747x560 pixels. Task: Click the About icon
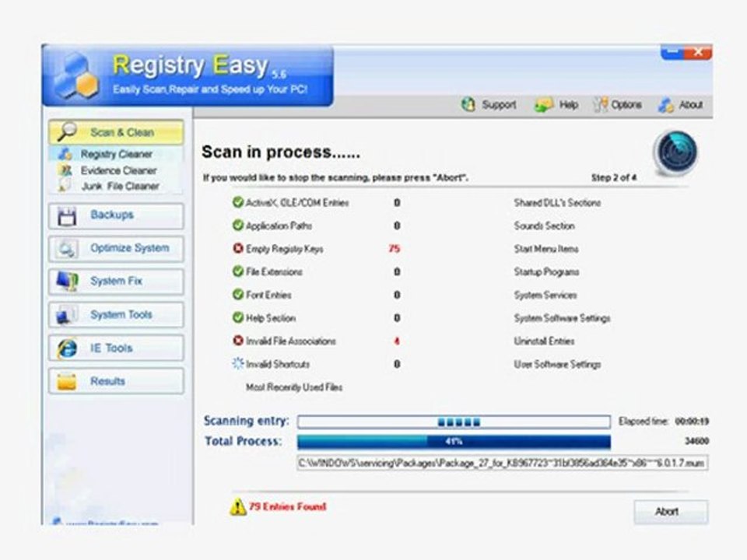click(x=665, y=105)
